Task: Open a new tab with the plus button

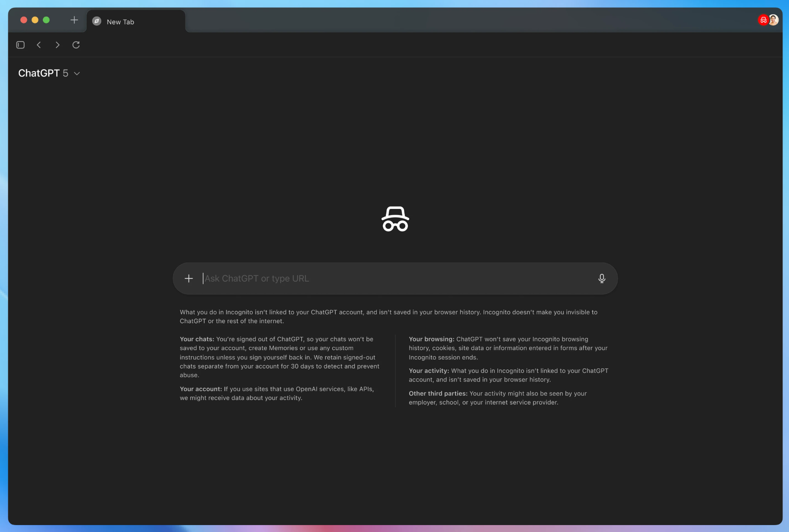Action: pos(74,20)
